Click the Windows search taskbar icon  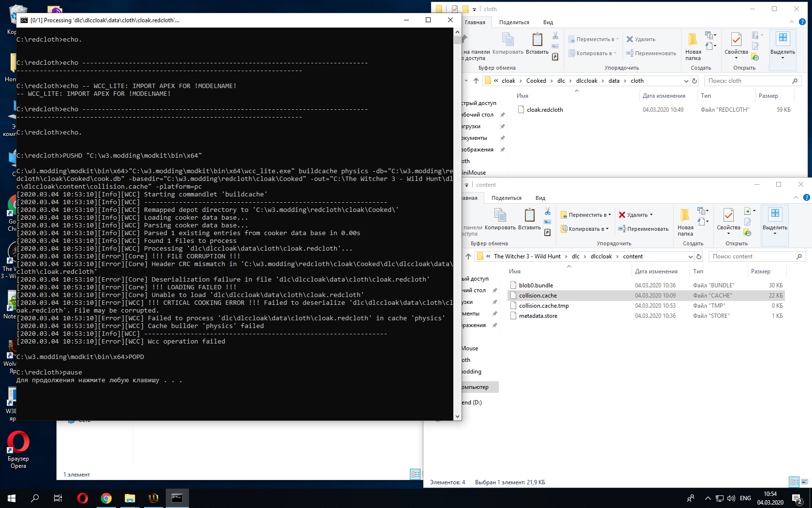35,498
